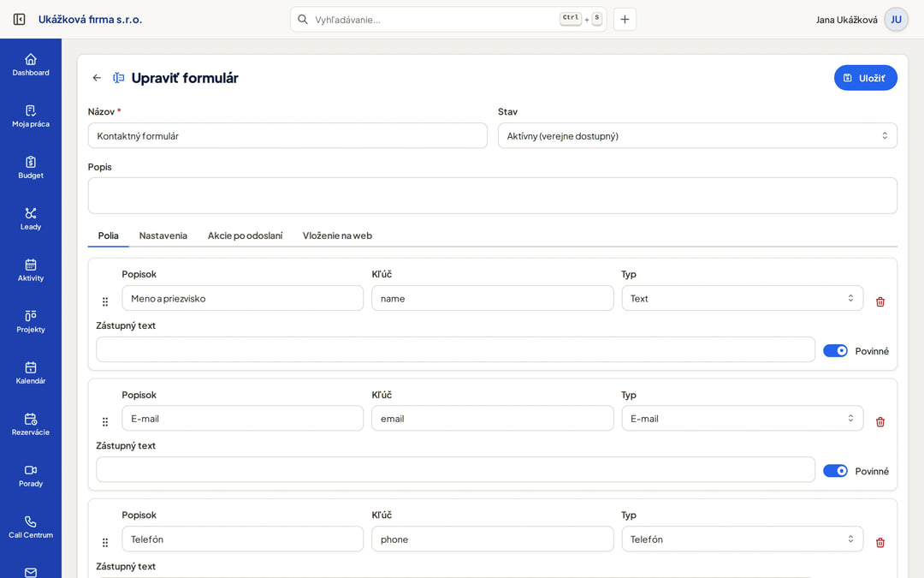The height and width of the screenshot is (578, 924).
Task: Go to Budget section
Action: click(31, 168)
